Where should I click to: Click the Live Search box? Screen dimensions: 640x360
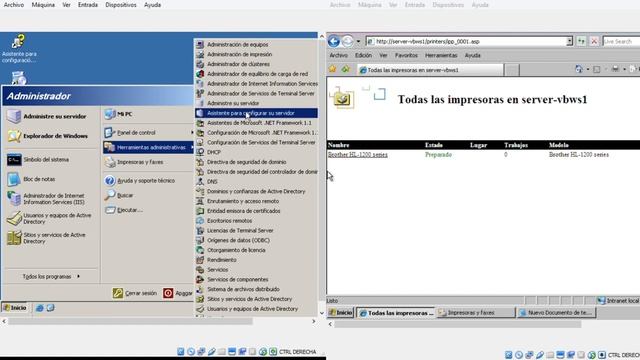coord(621,41)
